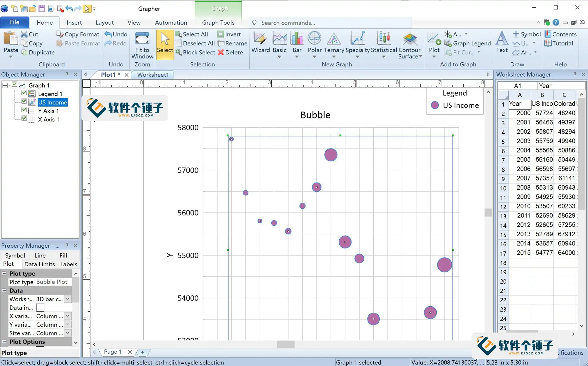Viewport: 588px width, 366px height.
Task: Toggle Graph 1 visibility checkbox
Action: click(14, 85)
